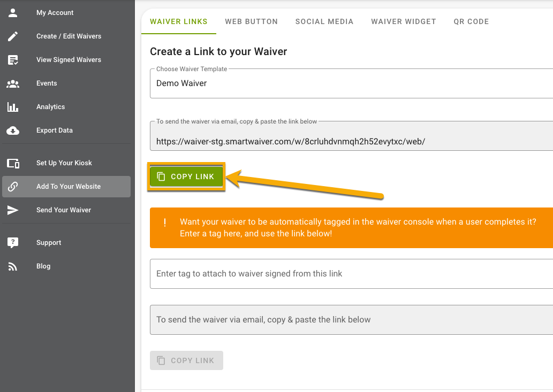The width and height of the screenshot is (553, 392).
Task: Open the Social Media tab
Action: tap(324, 21)
